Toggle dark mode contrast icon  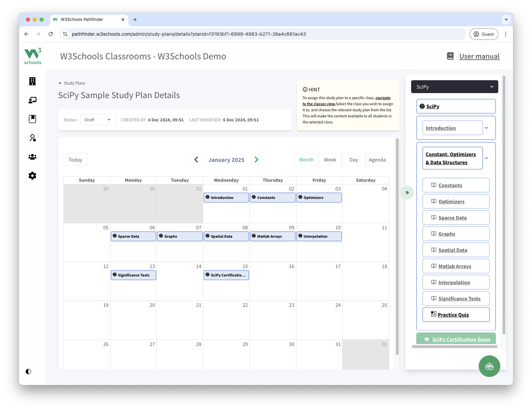coord(28,372)
